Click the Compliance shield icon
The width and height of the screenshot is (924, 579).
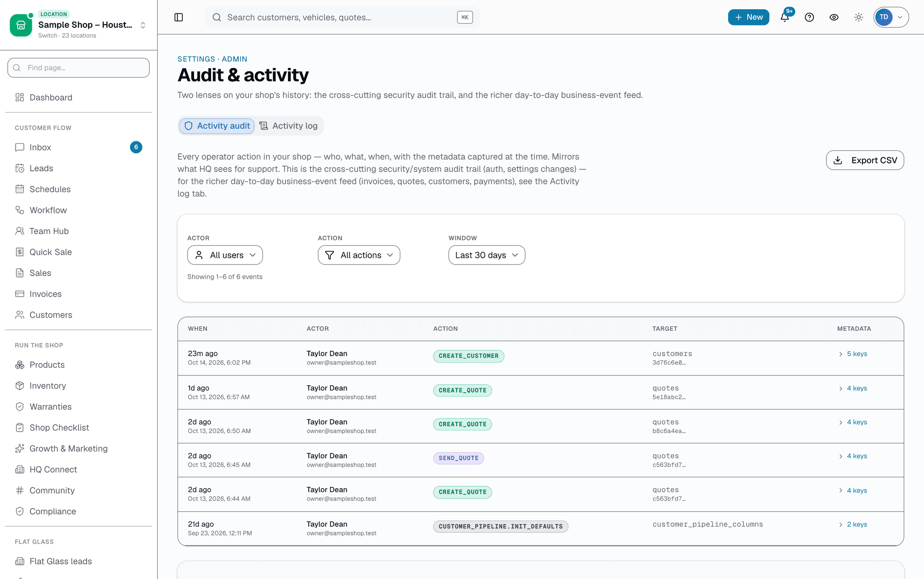click(20, 511)
